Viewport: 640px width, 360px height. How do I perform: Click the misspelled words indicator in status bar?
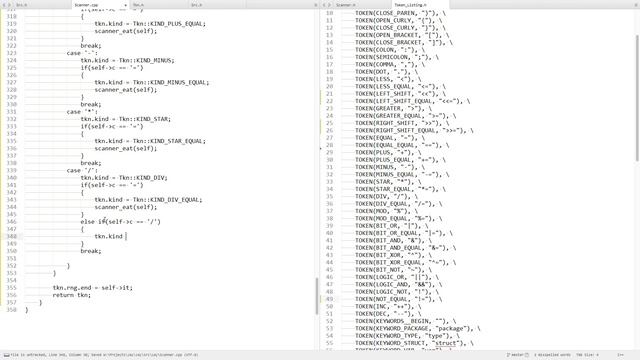click(x=552, y=355)
